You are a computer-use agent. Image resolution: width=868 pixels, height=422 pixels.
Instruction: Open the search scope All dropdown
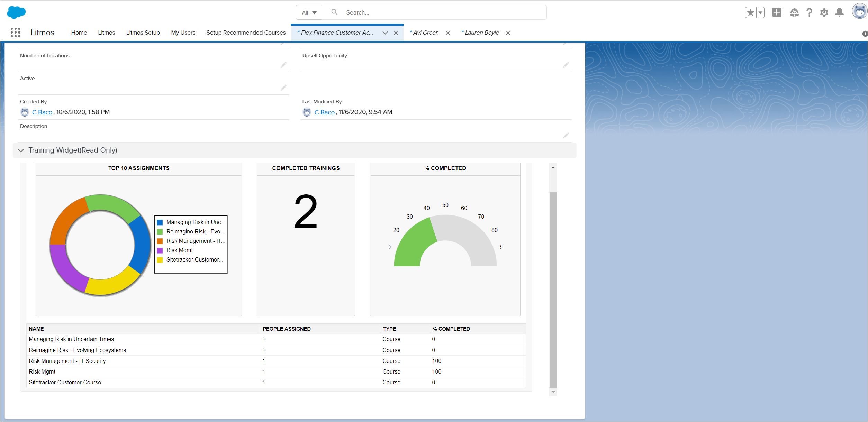[x=309, y=12]
